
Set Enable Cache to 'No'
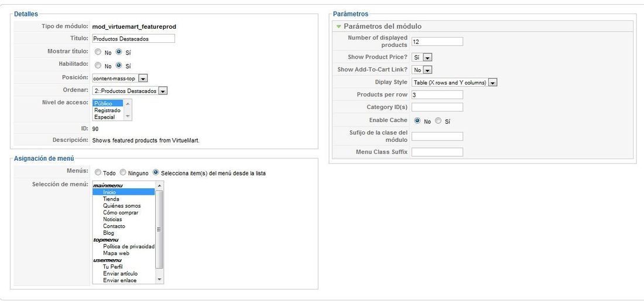(x=417, y=121)
